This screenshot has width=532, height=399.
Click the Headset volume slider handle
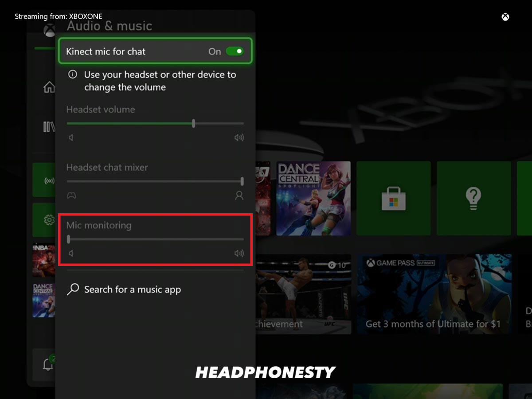[193, 123]
